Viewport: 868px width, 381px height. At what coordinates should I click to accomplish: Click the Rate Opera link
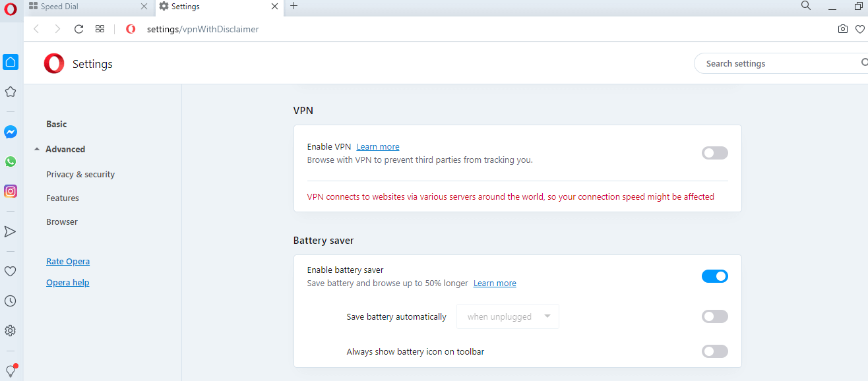point(67,261)
